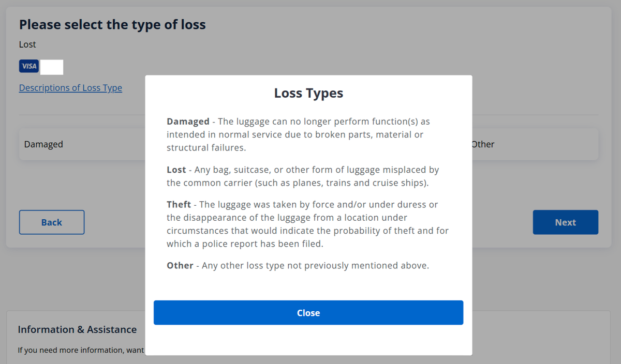
Task: Click the VISA card logo
Action: pyautogui.click(x=29, y=66)
